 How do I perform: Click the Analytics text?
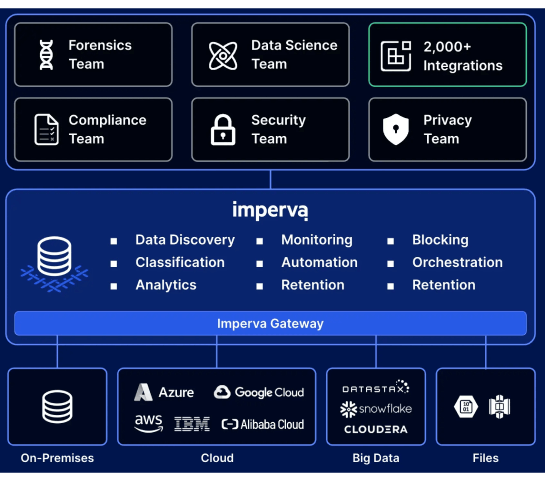[x=166, y=285]
